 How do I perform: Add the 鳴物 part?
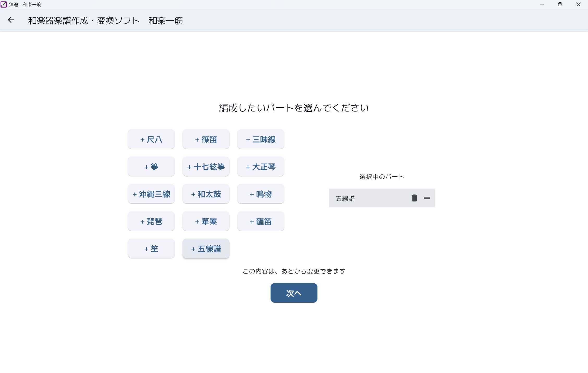tap(261, 194)
